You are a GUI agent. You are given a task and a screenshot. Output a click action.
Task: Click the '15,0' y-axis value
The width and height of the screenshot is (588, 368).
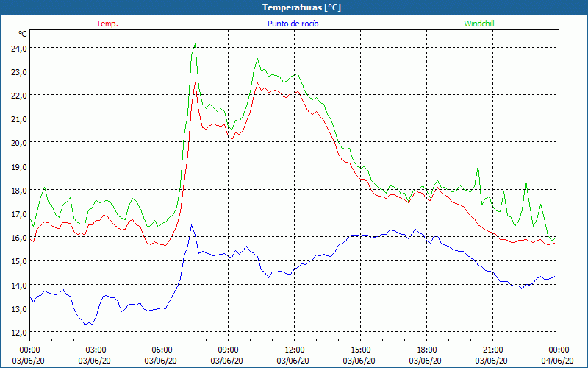click(19, 262)
